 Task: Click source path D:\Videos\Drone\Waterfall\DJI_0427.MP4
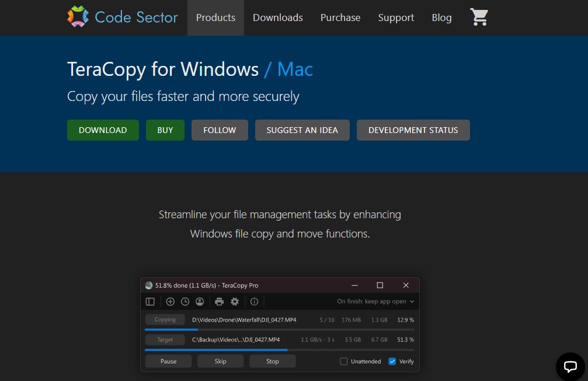(244, 320)
